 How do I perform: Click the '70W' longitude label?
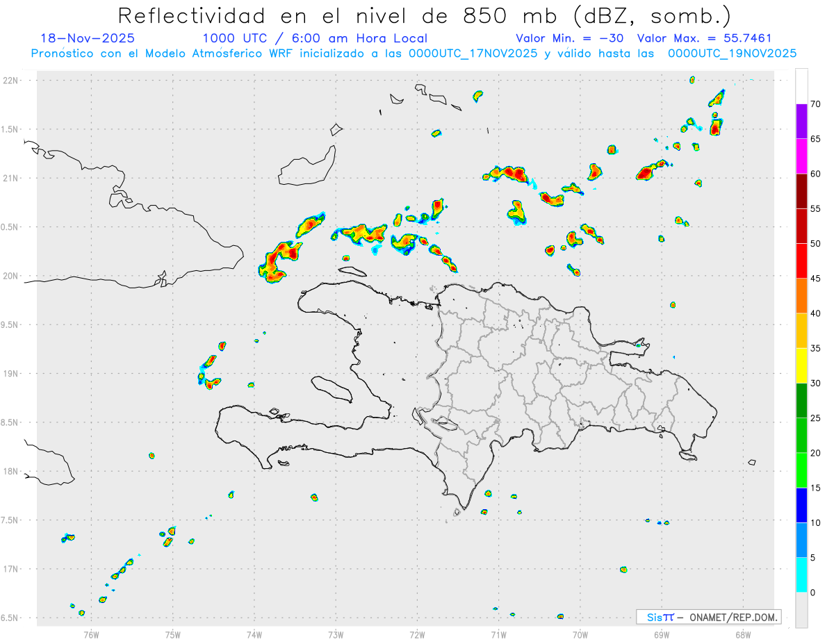[580, 634]
